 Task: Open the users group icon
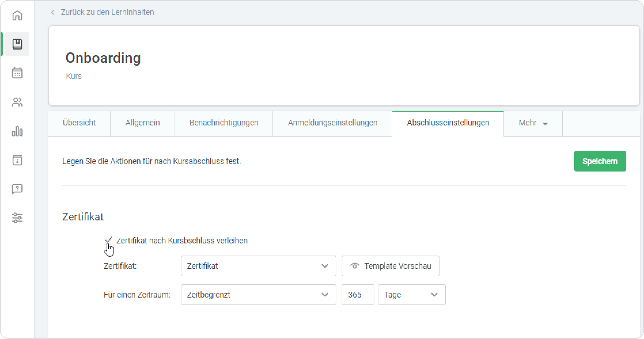(17, 102)
